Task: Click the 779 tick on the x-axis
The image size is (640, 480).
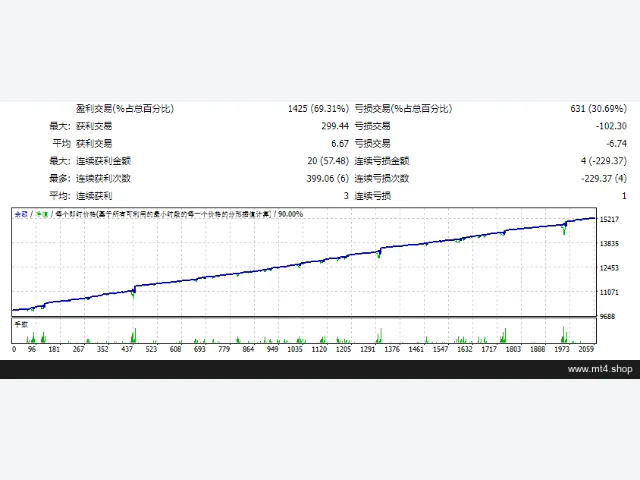Action: pyautogui.click(x=224, y=349)
